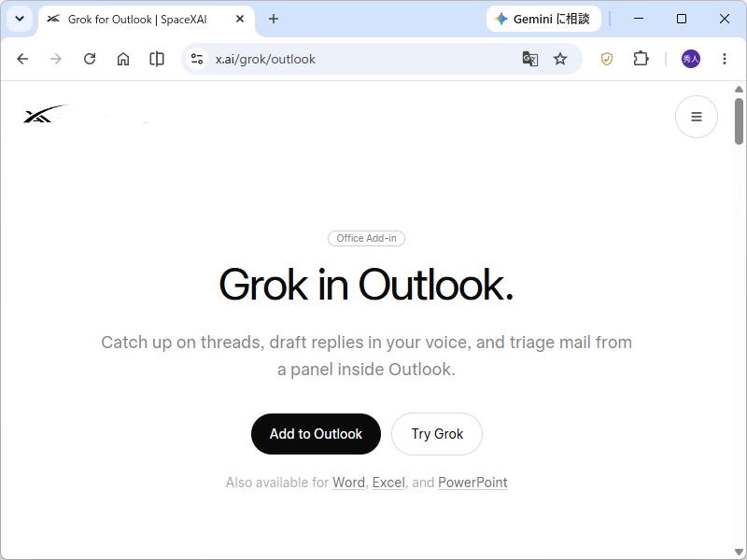Click the scrollbar up arrow

click(x=739, y=89)
